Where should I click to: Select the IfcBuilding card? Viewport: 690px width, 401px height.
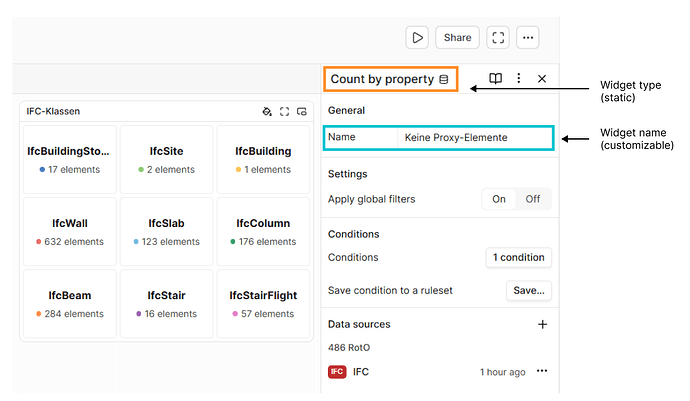263,159
